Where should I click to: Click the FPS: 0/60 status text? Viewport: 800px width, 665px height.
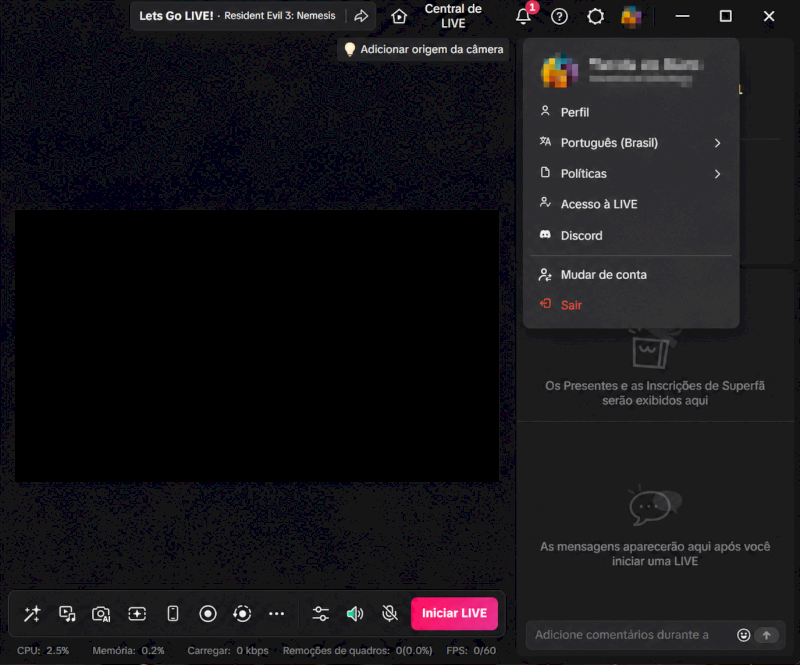pyautogui.click(x=471, y=651)
